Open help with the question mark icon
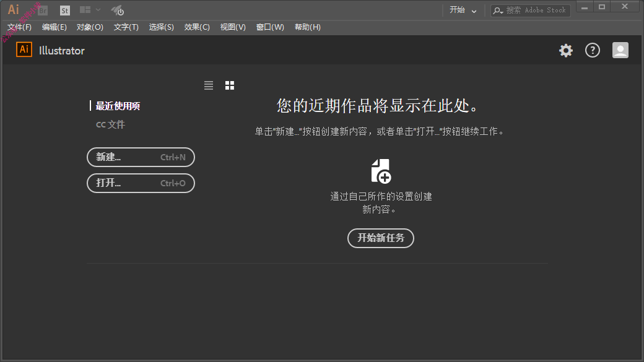Screen dimensions: 644x362 (x=592, y=51)
